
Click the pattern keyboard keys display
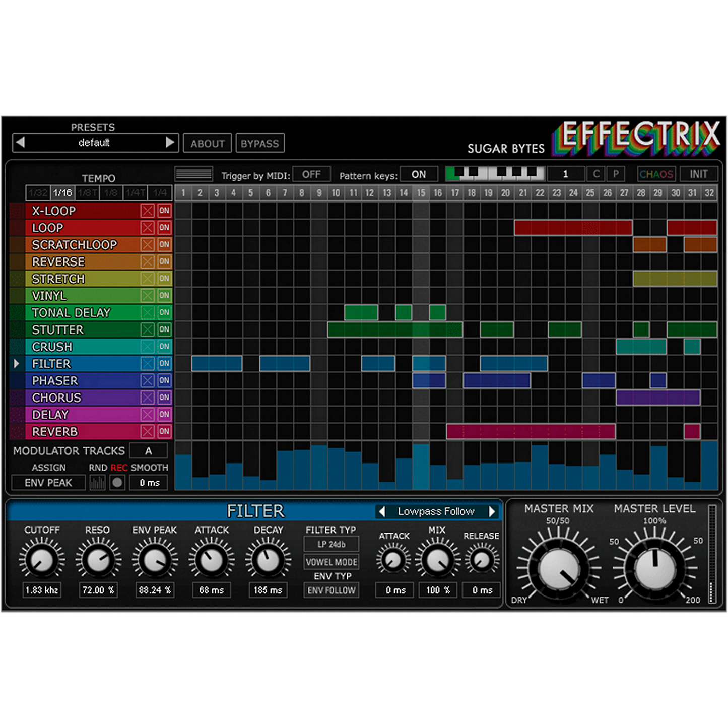click(495, 174)
